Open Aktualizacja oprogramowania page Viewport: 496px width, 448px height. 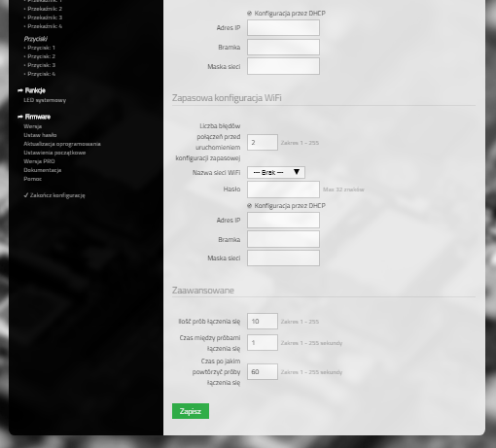tap(62, 144)
